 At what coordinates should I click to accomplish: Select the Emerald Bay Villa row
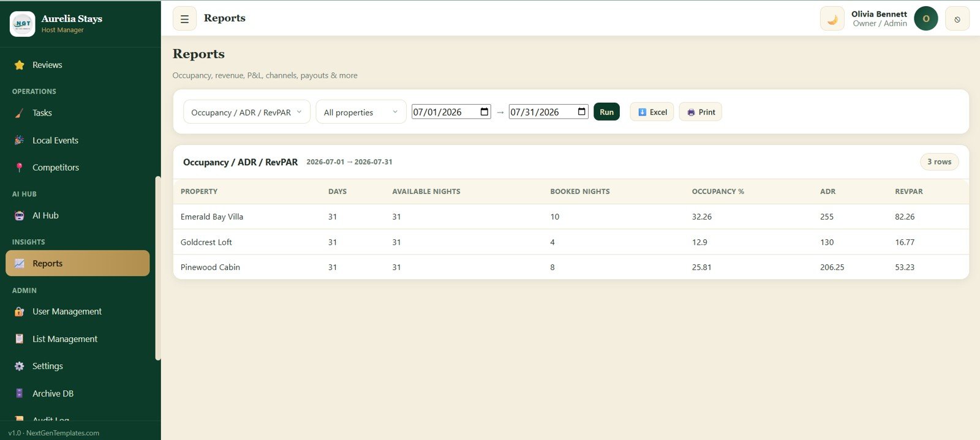click(x=571, y=217)
